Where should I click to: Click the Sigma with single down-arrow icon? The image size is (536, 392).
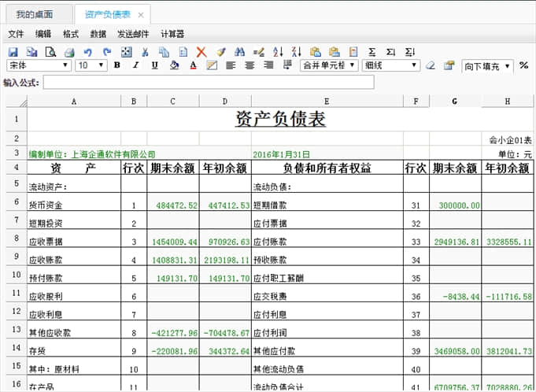(x=390, y=52)
